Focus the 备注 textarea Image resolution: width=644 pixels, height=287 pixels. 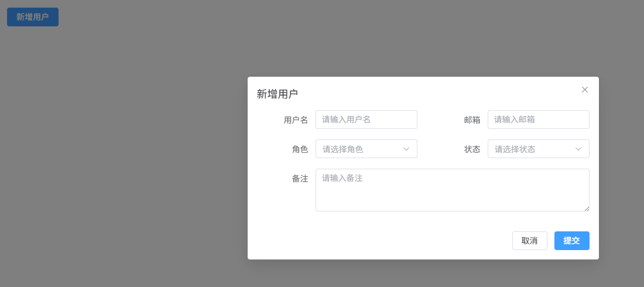pyautogui.click(x=452, y=190)
